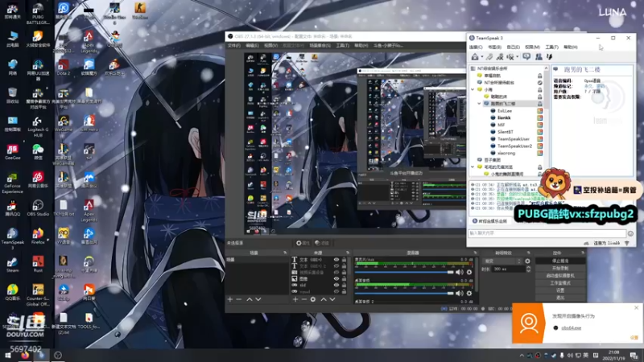Open first menu in TeamSpeak menu bar

click(476, 47)
